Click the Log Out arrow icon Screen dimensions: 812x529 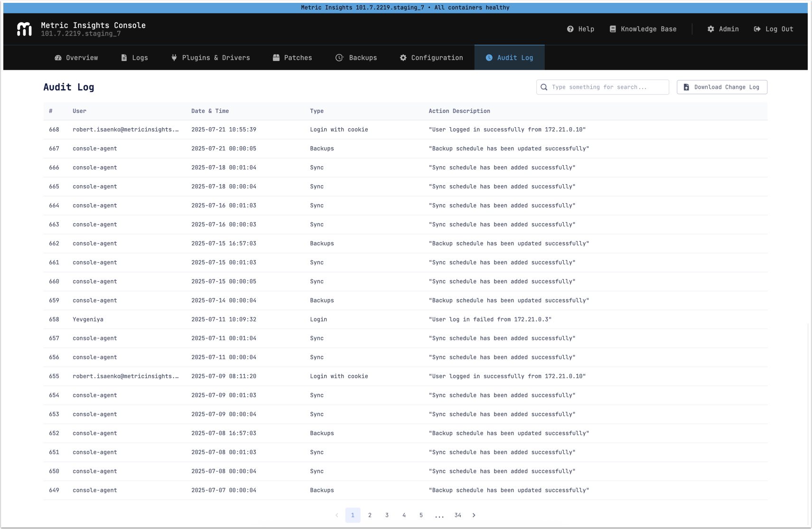click(757, 29)
